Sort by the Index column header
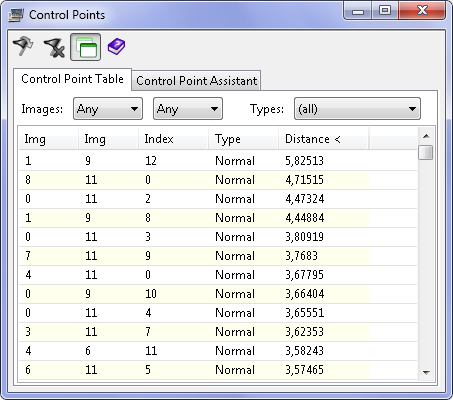 click(173, 139)
